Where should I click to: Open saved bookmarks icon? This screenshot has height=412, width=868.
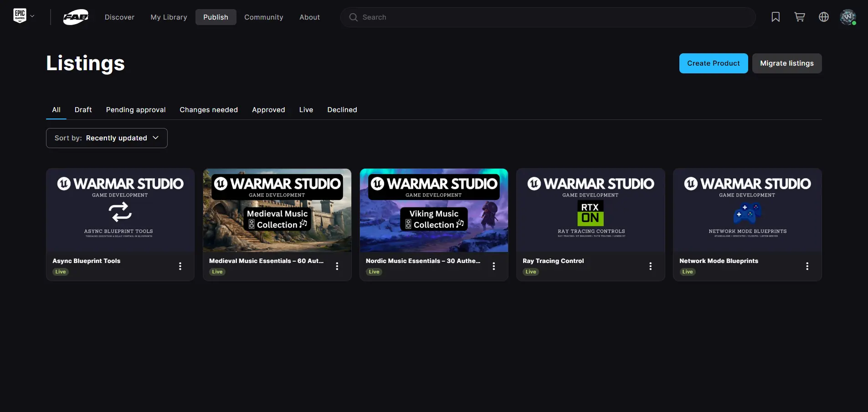click(776, 17)
